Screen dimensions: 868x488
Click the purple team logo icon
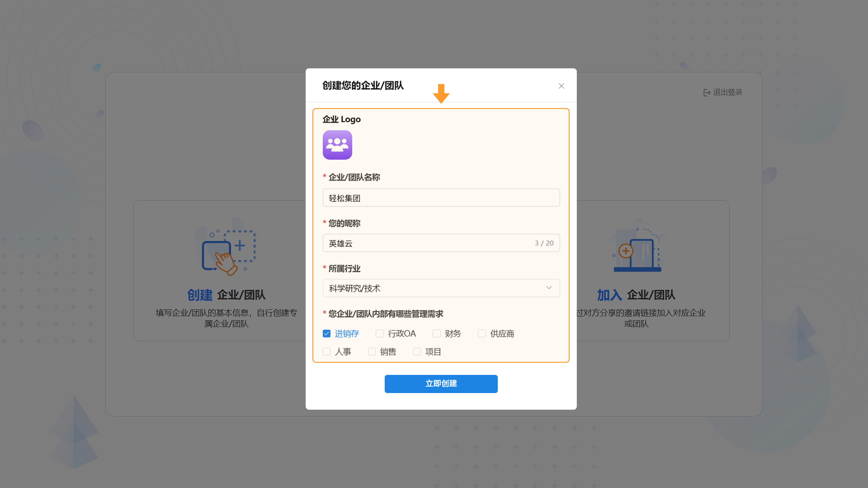point(337,145)
